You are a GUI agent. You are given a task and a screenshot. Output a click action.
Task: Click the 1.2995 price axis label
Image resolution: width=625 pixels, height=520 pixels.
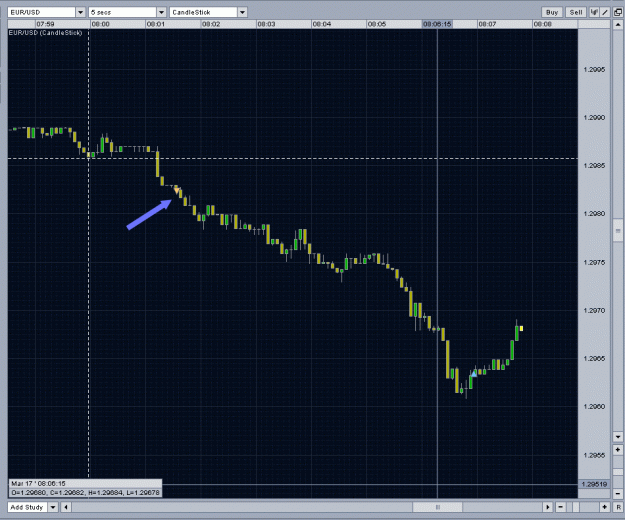point(594,70)
